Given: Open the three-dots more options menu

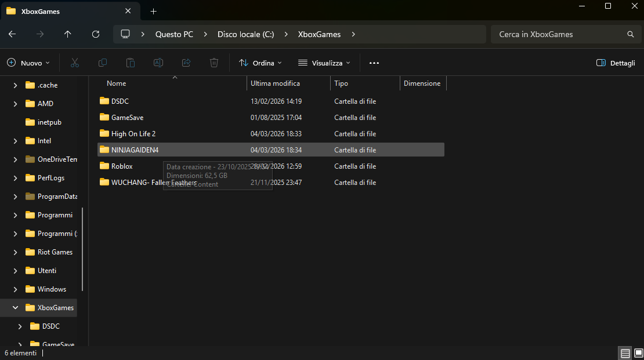Looking at the screenshot, I should coord(374,63).
